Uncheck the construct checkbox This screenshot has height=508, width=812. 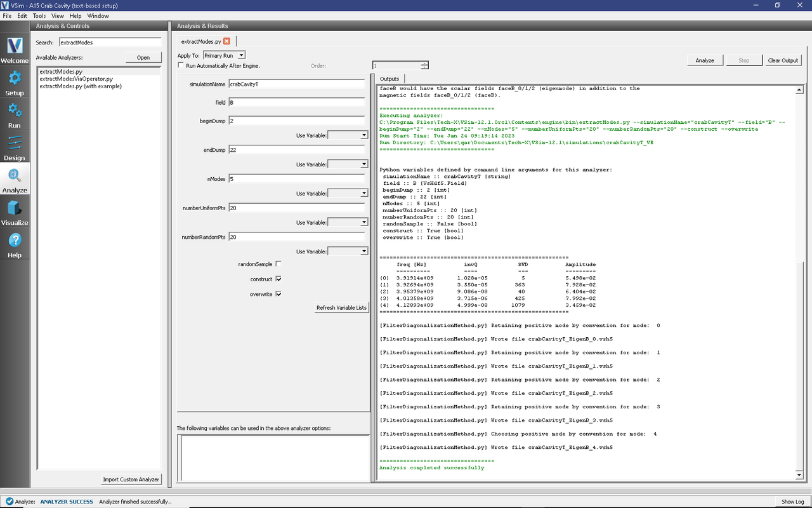point(278,279)
